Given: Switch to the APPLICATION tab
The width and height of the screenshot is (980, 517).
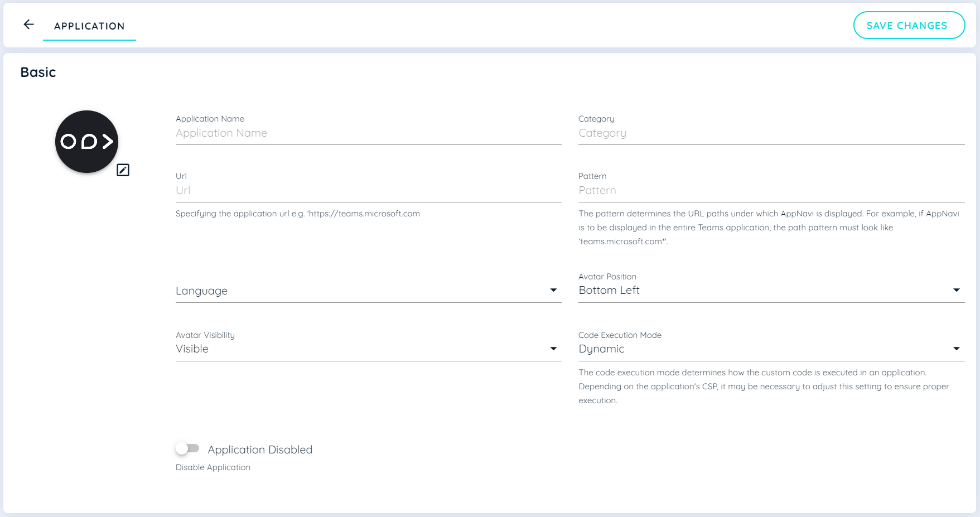Looking at the screenshot, I should click(x=89, y=26).
